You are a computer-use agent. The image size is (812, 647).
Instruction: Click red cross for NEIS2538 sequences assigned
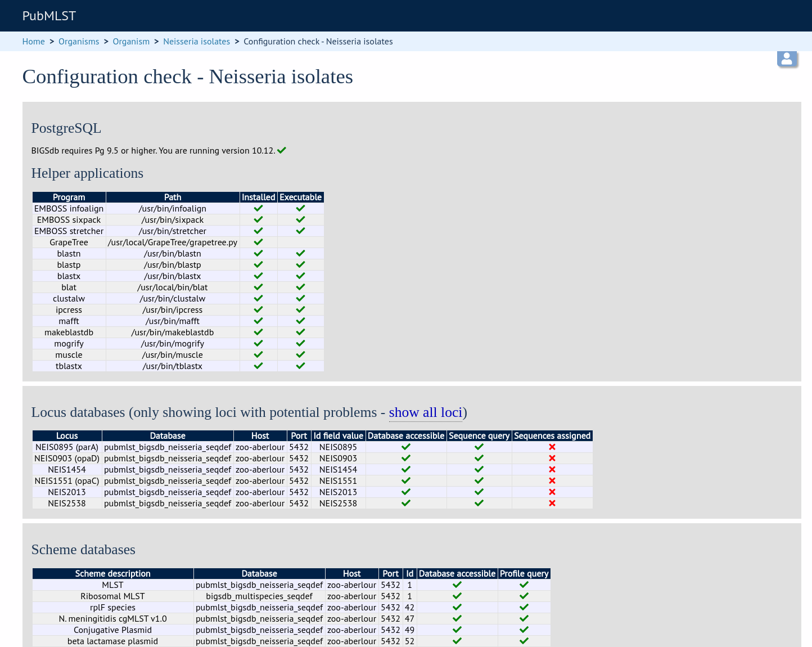552,503
